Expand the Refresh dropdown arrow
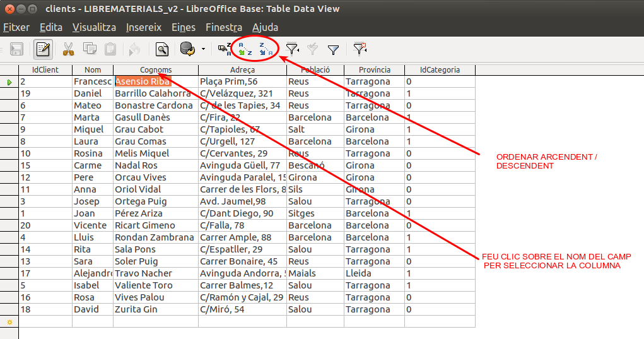 coord(203,49)
